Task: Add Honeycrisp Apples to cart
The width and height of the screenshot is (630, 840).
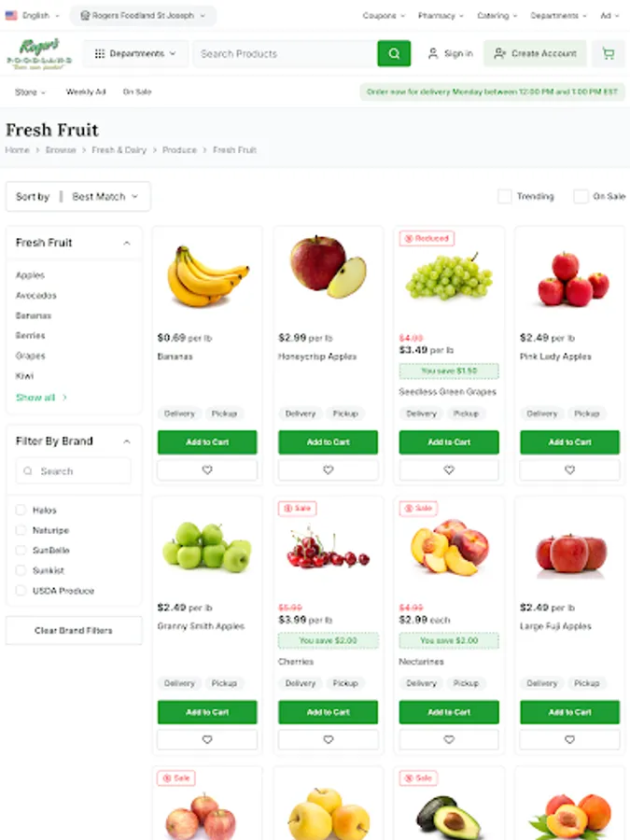Action: tap(328, 442)
